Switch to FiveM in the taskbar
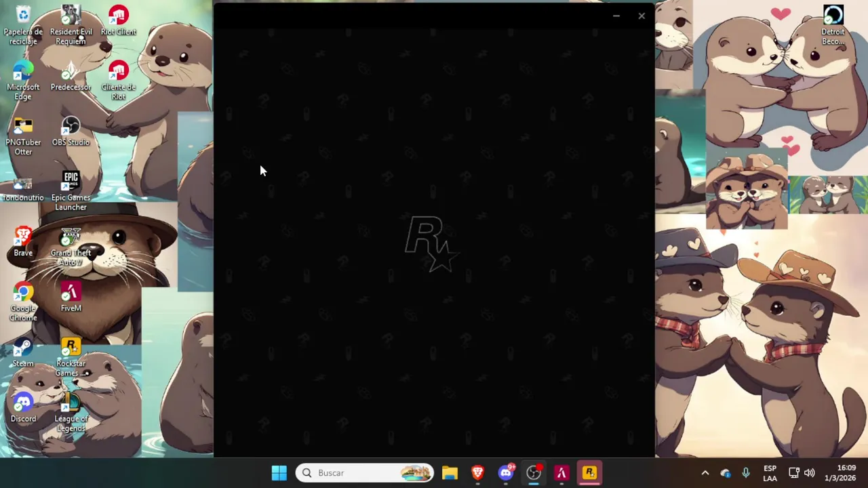Screen dimensions: 868x488 coord(561,472)
